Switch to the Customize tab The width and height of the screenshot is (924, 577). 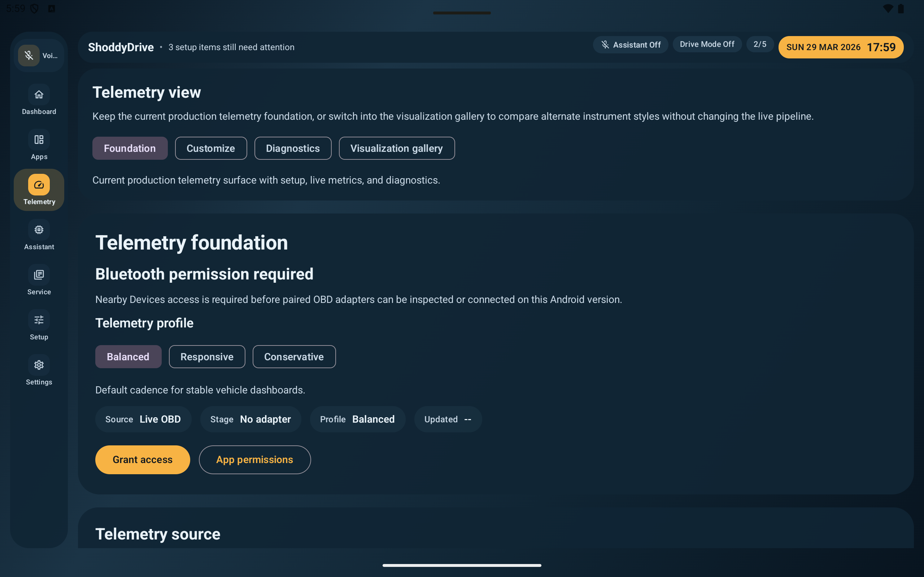coord(211,149)
